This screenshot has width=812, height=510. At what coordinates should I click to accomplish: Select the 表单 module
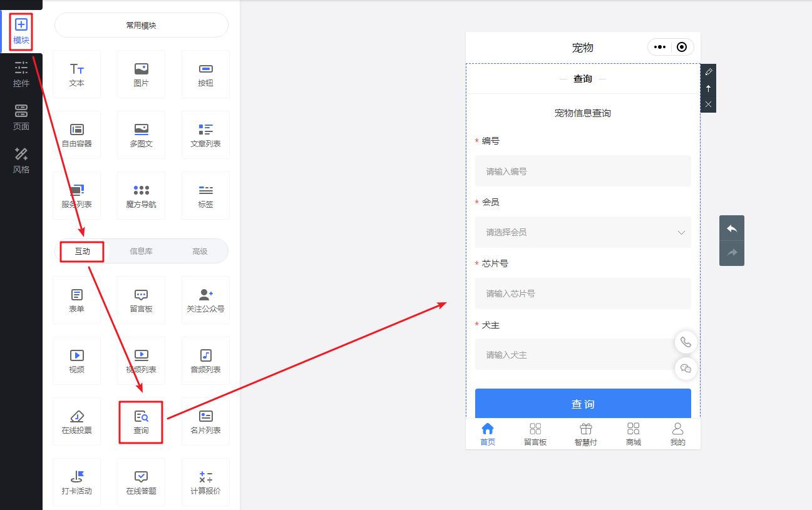click(77, 300)
